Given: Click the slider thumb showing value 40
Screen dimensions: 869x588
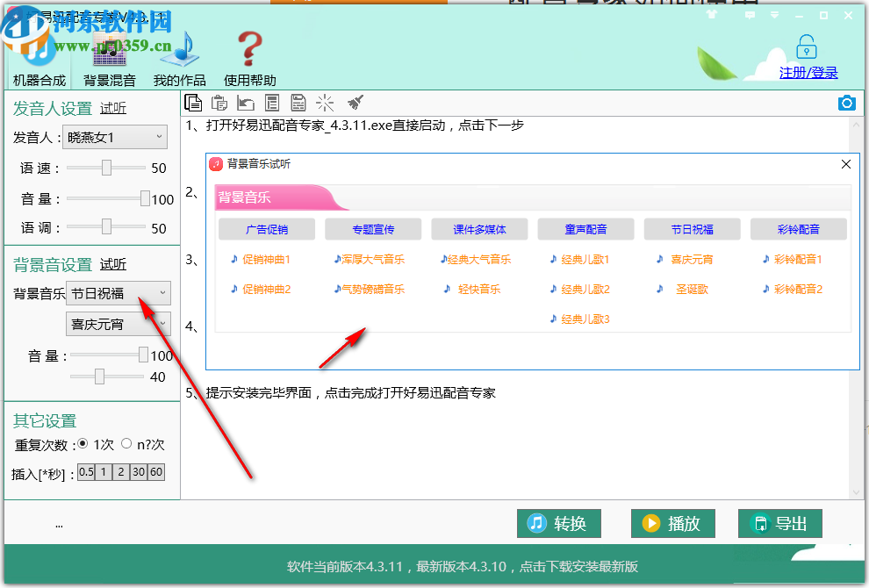Looking at the screenshot, I should 99,376.
